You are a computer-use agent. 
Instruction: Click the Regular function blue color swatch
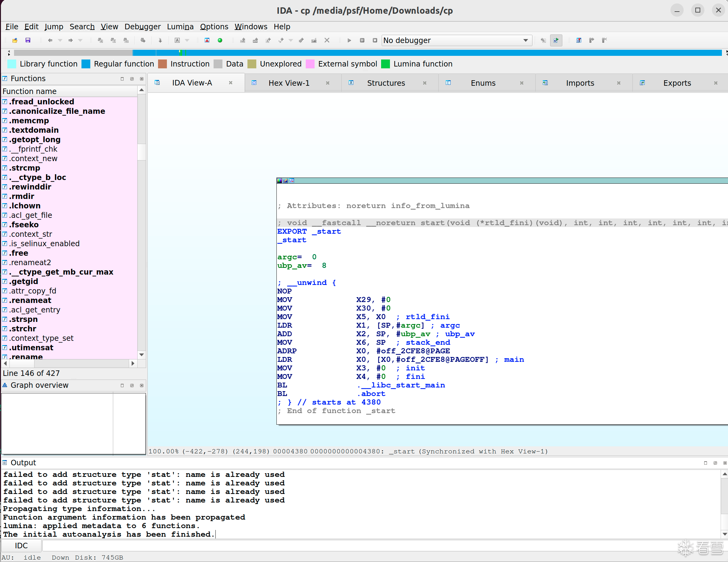tap(86, 64)
